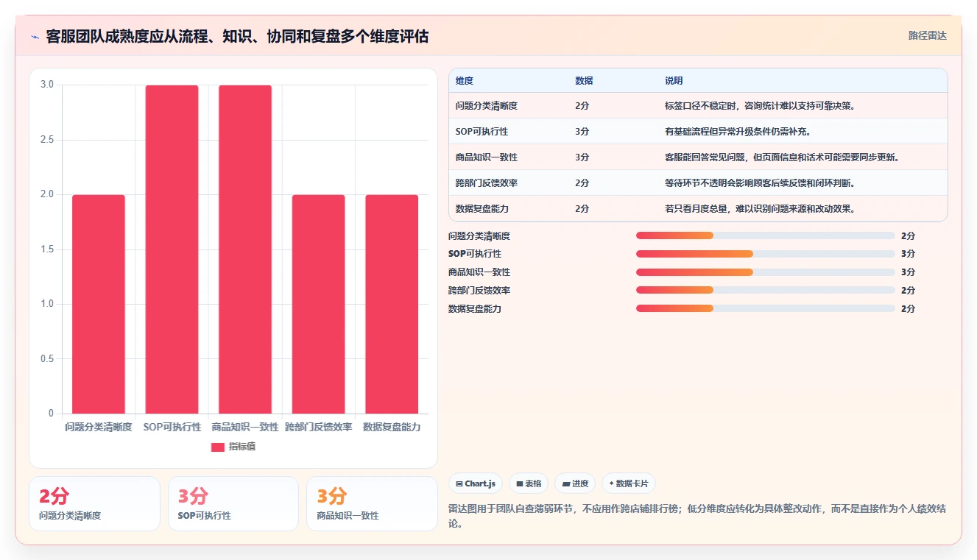
Task: Click the x-axis label 跨部门反馈效率
Action: (x=319, y=427)
